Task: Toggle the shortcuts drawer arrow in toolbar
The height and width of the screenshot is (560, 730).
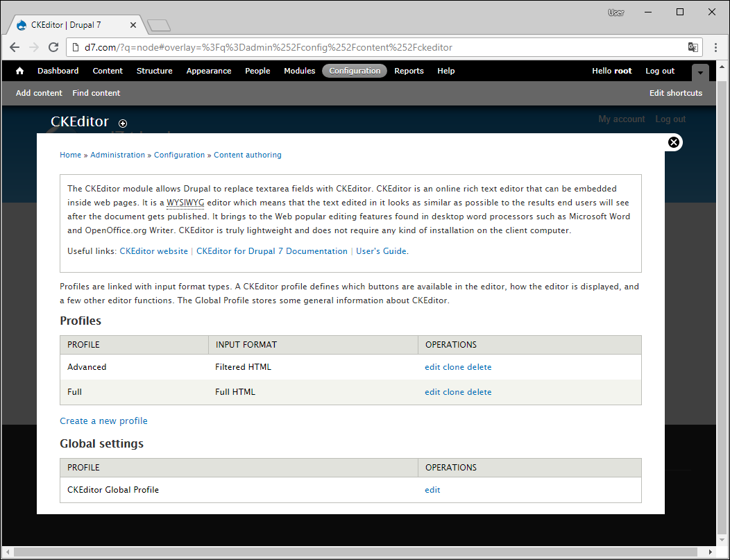Action: pos(700,71)
